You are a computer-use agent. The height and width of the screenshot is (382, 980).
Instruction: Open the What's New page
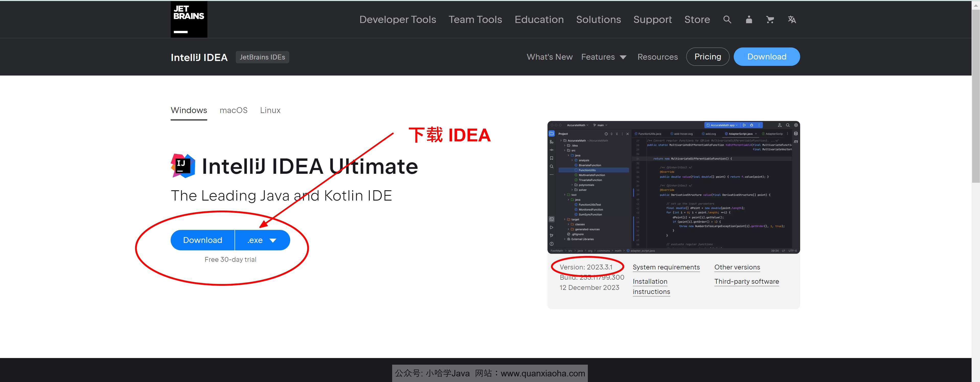(x=549, y=57)
